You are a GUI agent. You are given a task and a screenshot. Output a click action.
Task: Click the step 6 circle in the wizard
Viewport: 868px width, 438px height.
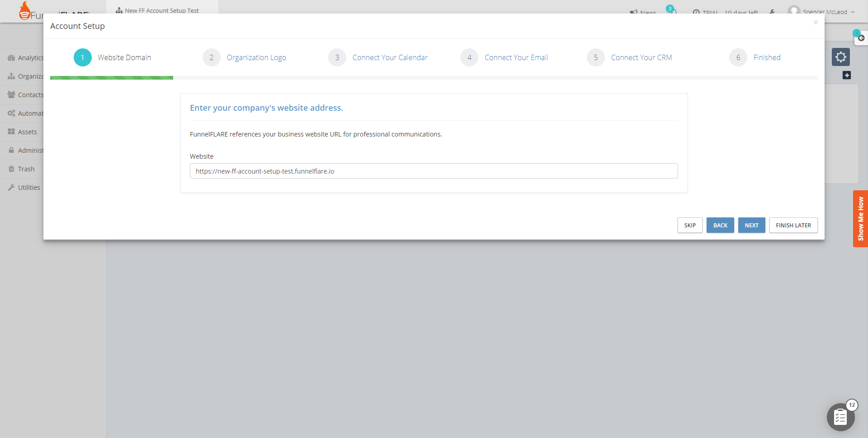(738, 57)
